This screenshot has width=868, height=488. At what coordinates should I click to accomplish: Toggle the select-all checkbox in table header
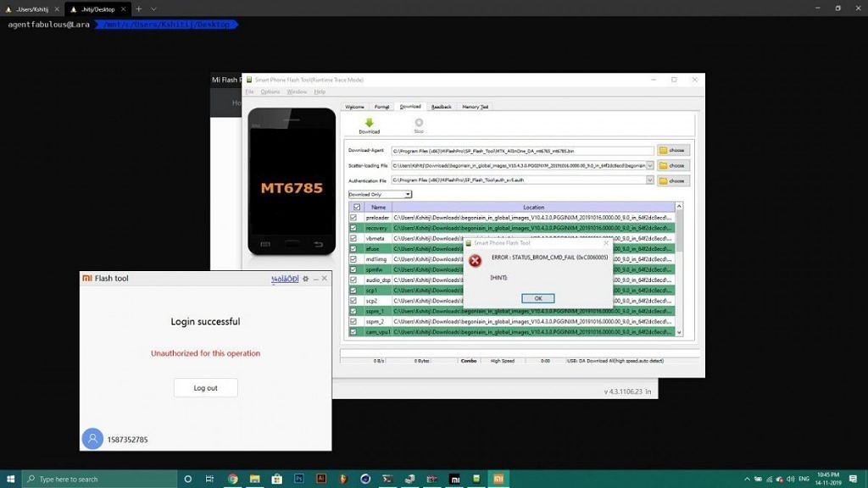point(356,207)
